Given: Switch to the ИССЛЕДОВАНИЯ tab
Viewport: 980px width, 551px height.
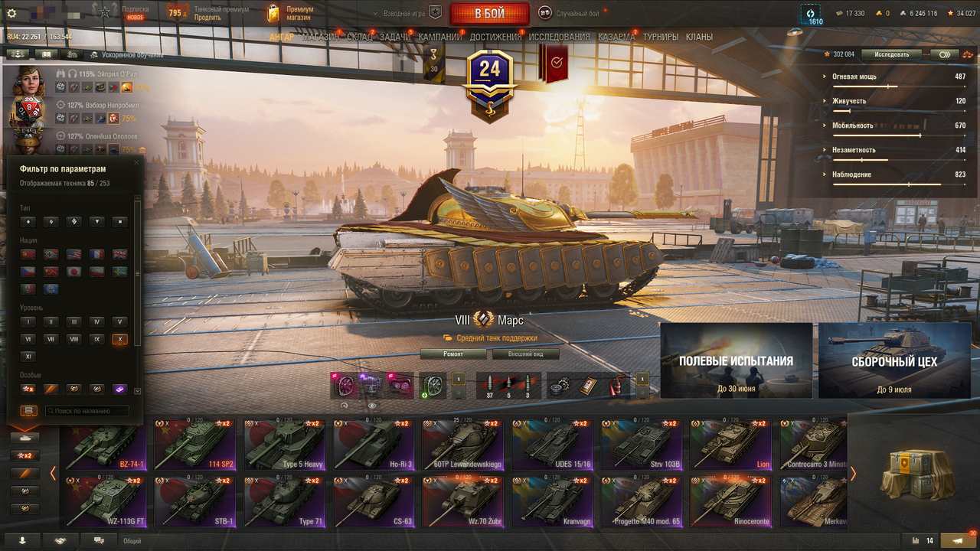Looking at the screenshot, I should (x=559, y=37).
